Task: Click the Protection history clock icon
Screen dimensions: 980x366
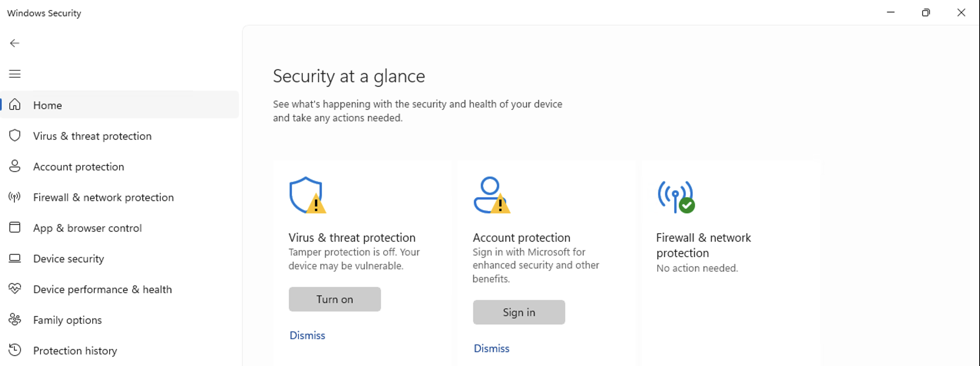Action: pyautogui.click(x=15, y=350)
